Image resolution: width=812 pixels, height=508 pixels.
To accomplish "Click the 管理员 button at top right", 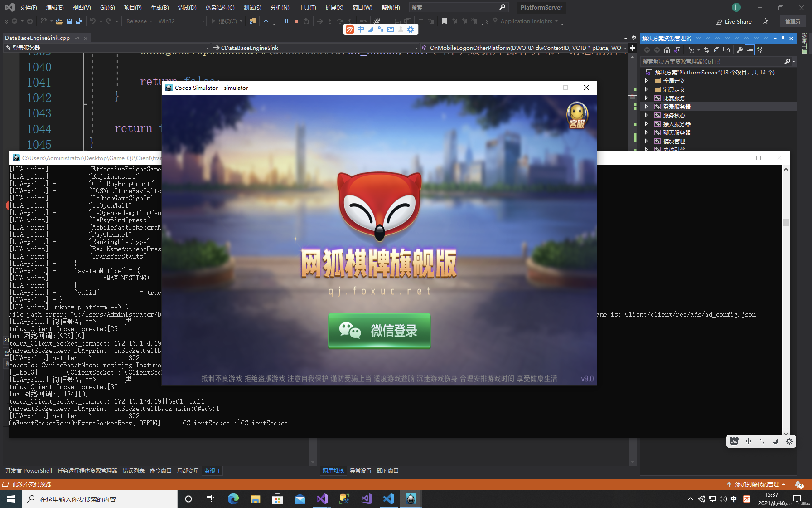I will (x=793, y=22).
